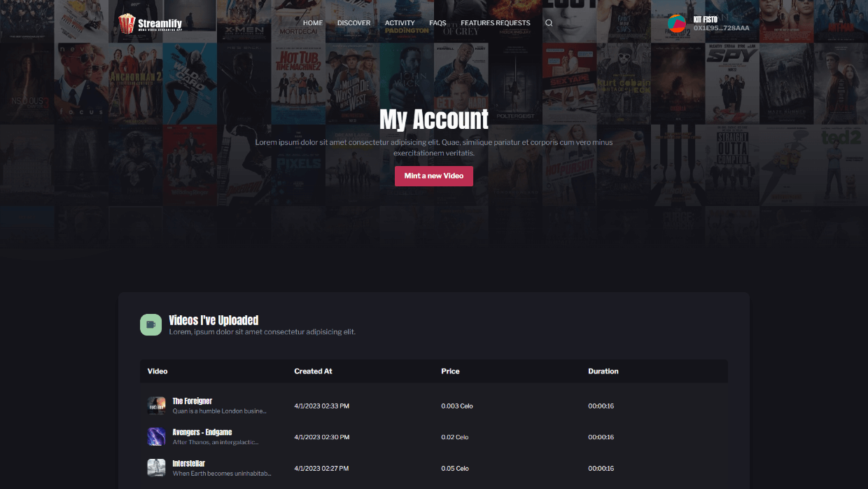Open Interstellar video thumbnail
The width and height of the screenshot is (868, 489).
pos(156,467)
